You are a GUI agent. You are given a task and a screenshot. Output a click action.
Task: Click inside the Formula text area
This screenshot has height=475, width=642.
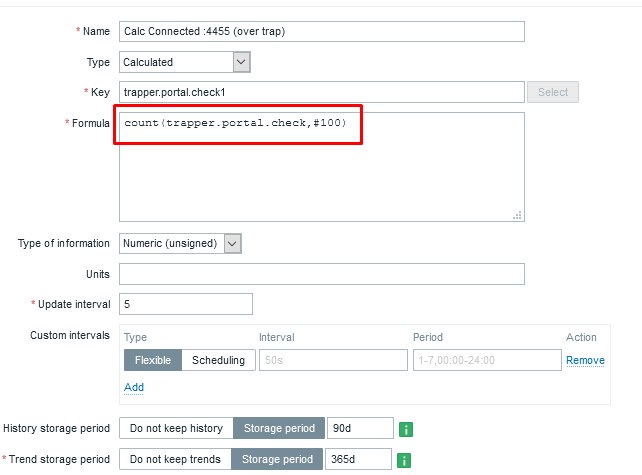pyautogui.click(x=322, y=167)
